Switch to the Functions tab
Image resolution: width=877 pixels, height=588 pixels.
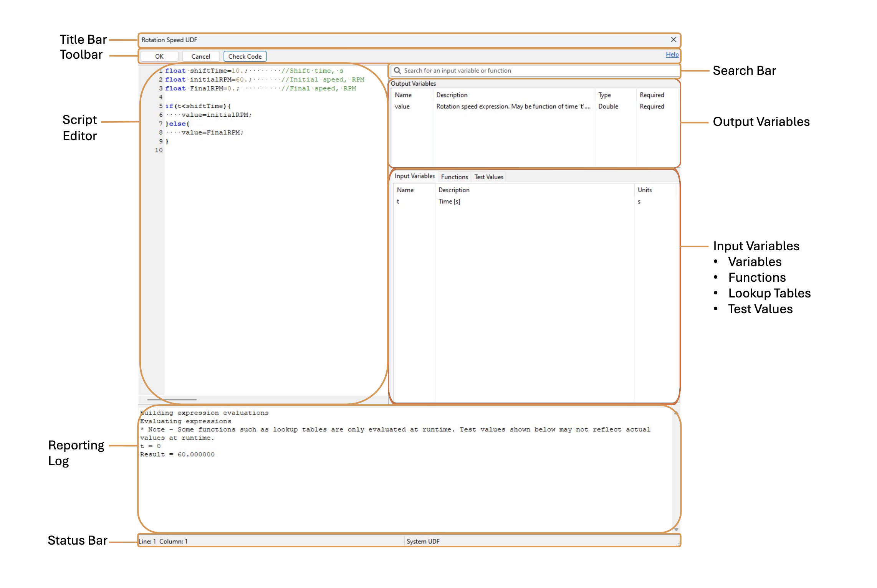[454, 177]
